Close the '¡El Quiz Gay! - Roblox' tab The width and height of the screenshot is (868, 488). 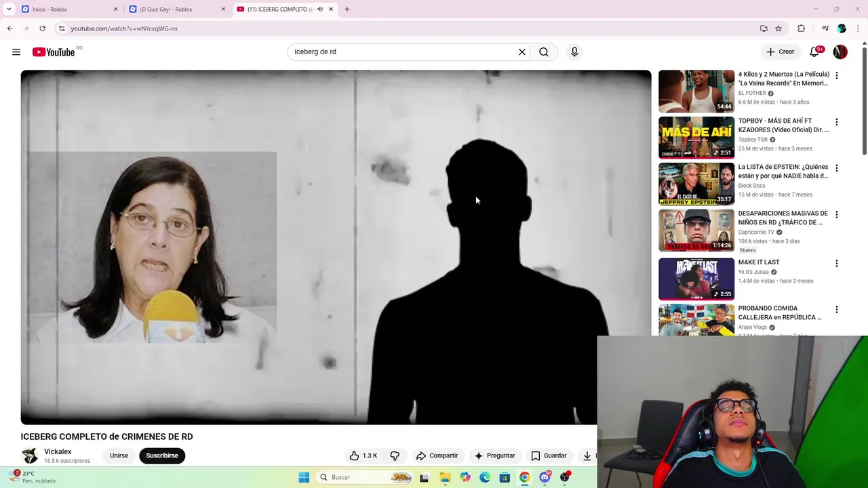point(223,9)
